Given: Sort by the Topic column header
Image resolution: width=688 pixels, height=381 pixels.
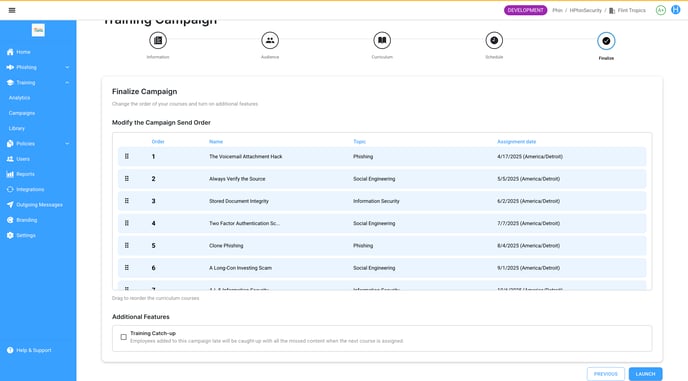Looking at the screenshot, I should point(359,141).
